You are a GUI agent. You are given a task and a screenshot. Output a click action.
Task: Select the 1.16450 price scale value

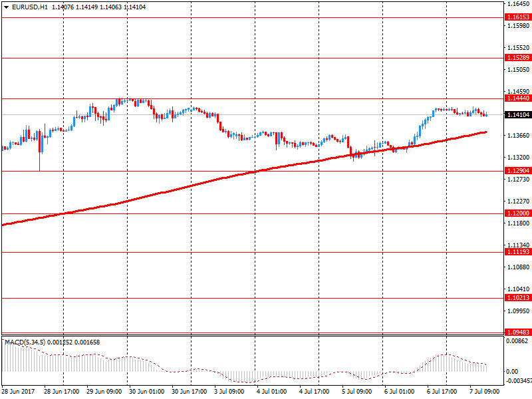coord(519,4)
